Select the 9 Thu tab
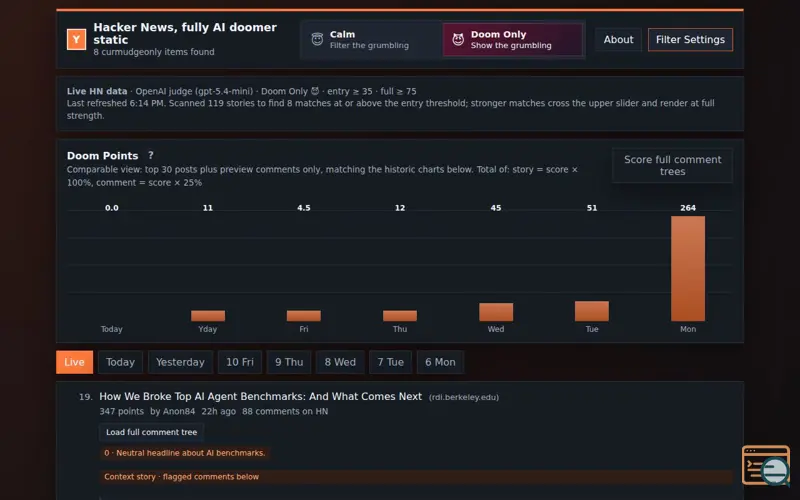800x500 pixels. 289,362
